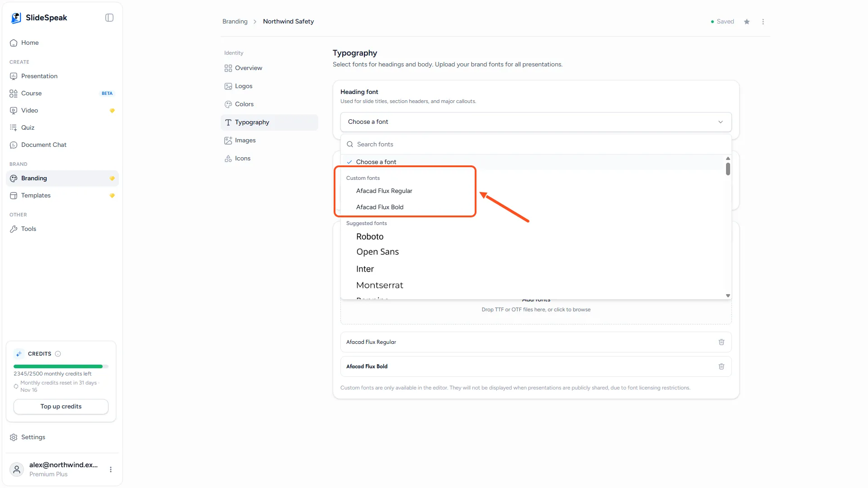
Task: Star this brand as favorite
Action: pyautogui.click(x=747, y=22)
